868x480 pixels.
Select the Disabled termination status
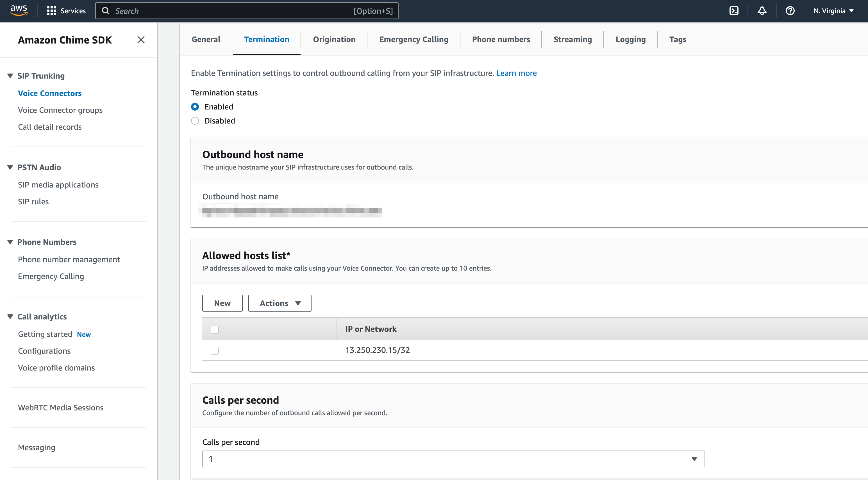pos(195,121)
